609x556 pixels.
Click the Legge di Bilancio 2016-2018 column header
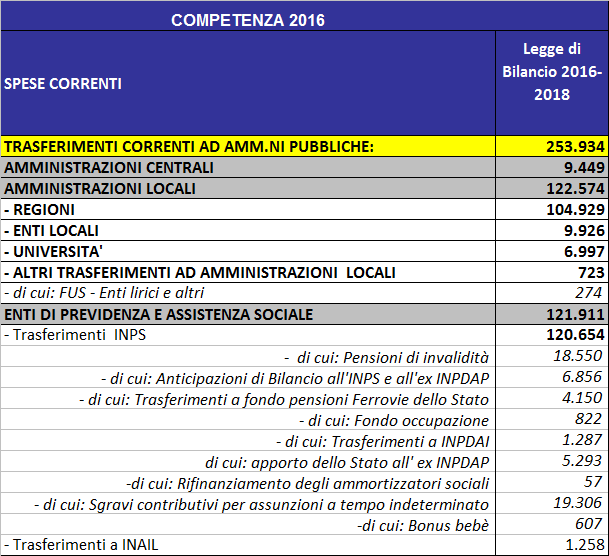tap(552, 72)
